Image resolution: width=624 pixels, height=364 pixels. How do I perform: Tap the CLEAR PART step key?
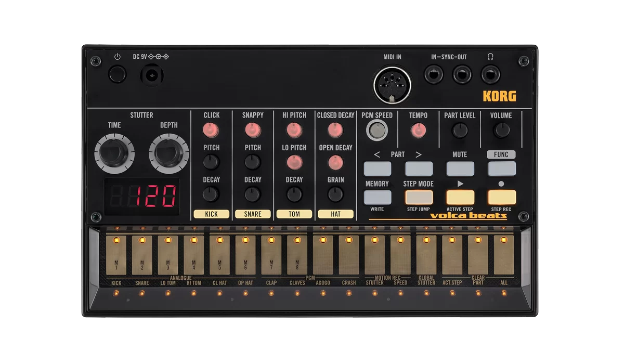(x=478, y=255)
